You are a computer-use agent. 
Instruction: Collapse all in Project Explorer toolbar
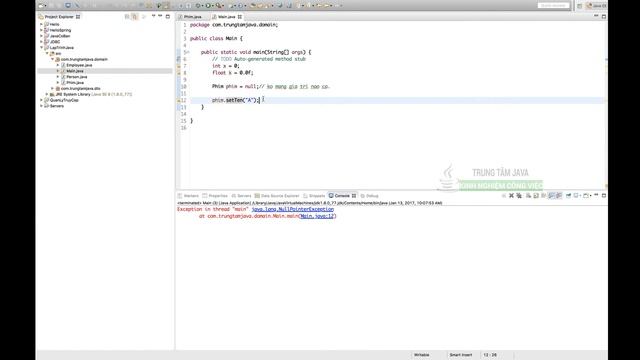pos(127,17)
